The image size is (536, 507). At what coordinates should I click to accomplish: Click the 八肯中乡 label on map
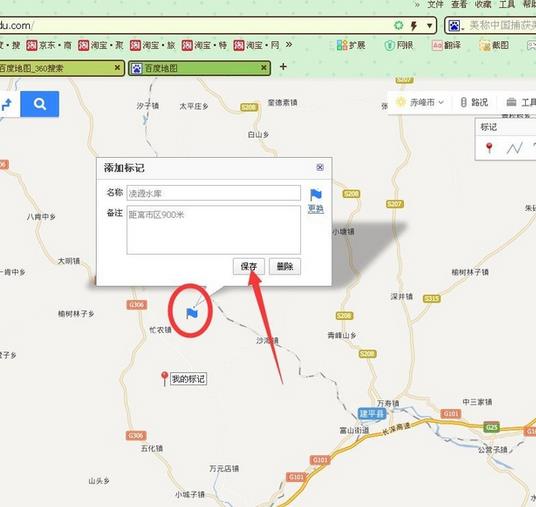[41, 217]
